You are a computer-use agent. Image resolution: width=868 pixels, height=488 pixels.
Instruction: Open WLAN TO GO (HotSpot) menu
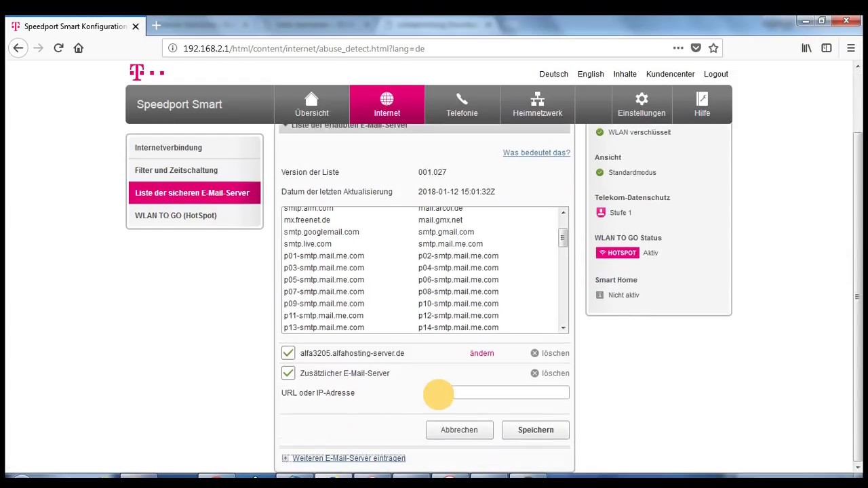click(195, 216)
